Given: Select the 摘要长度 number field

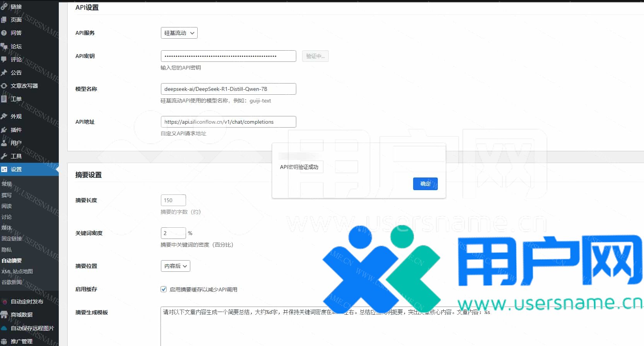Looking at the screenshot, I should [173, 200].
